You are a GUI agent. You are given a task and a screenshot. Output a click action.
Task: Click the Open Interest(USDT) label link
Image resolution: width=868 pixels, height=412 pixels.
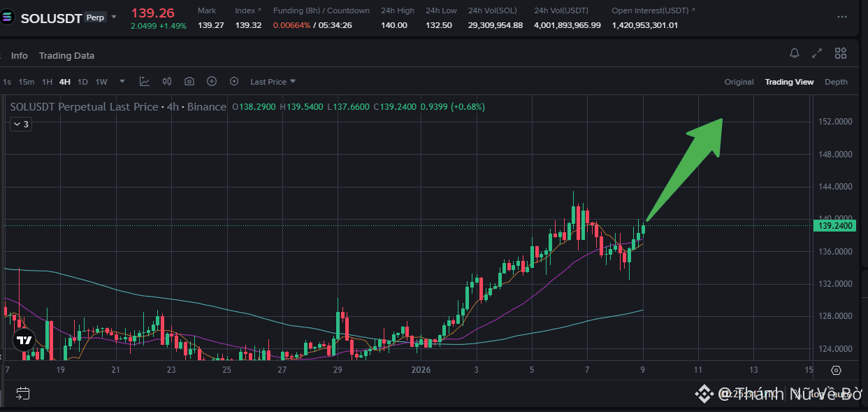pyautogui.click(x=653, y=10)
